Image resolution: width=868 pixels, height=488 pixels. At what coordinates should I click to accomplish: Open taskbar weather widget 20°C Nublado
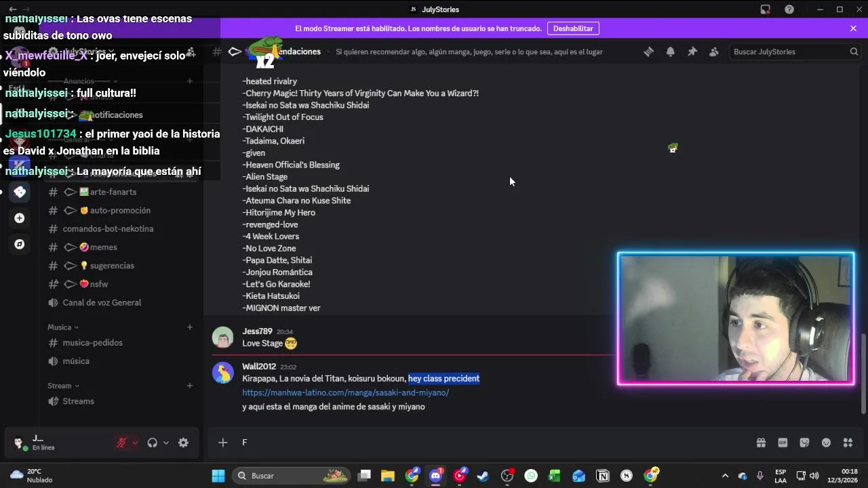point(32,476)
